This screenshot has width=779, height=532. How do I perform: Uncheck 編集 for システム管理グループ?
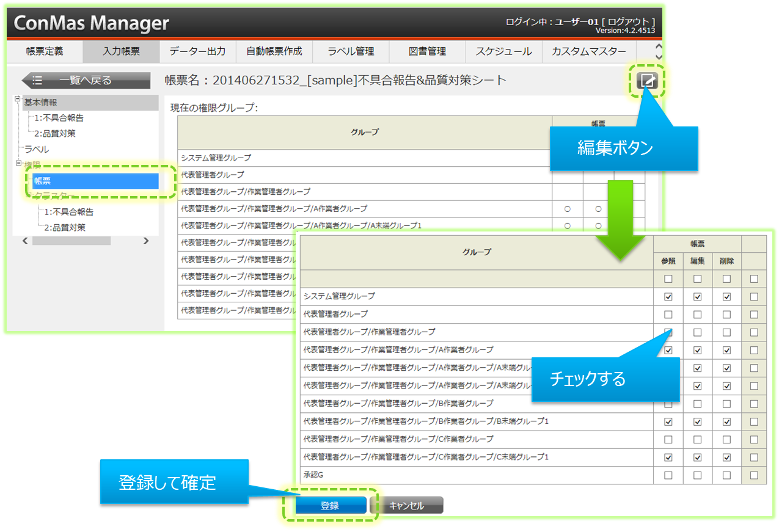pos(697,297)
